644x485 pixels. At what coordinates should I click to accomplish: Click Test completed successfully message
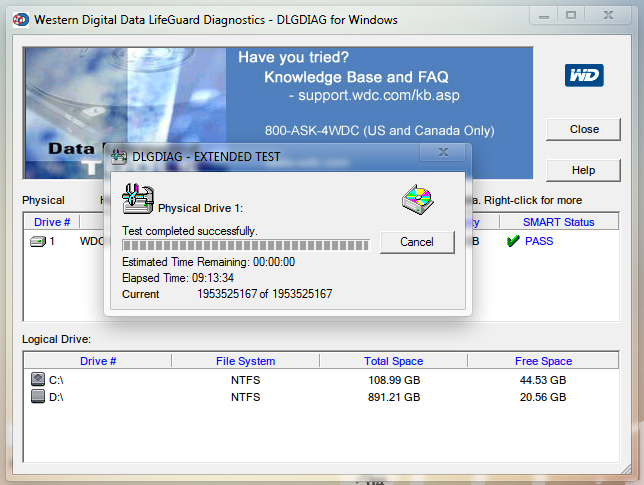(x=190, y=231)
